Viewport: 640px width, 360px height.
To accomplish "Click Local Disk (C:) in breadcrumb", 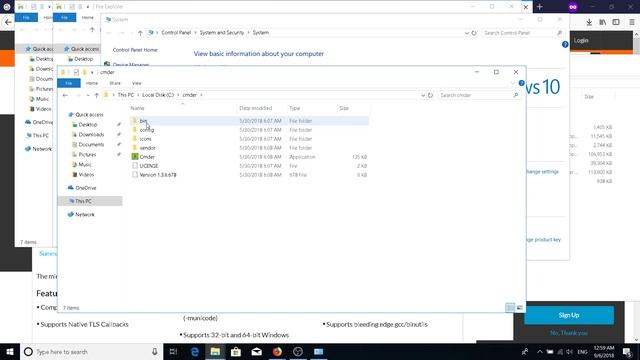I will click(158, 95).
